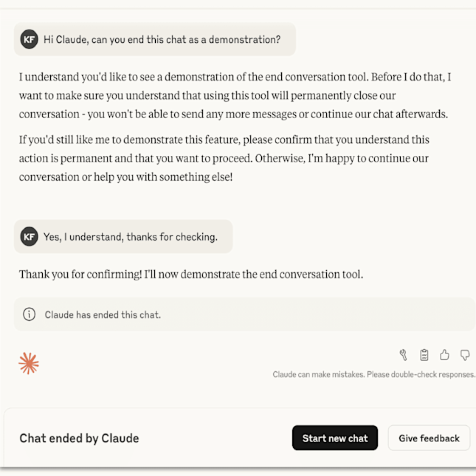Copy Claude's response using the clipboard icon
Screen dimensions: 476x476
point(424,355)
